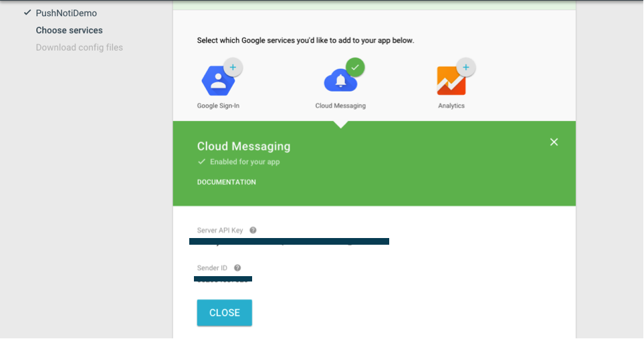The image size is (644, 339).
Task: Click the help icon next to Sender ID
Action: pos(237,268)
